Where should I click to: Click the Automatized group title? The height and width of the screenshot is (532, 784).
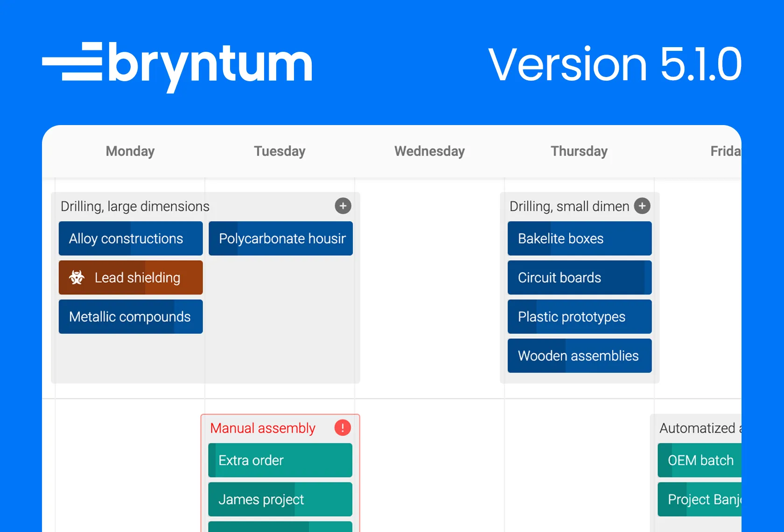700,428
